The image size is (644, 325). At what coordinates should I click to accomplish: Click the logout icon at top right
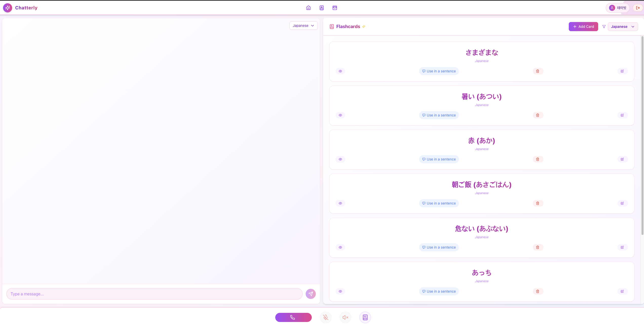pyautogui.click(x=638, y=8)
